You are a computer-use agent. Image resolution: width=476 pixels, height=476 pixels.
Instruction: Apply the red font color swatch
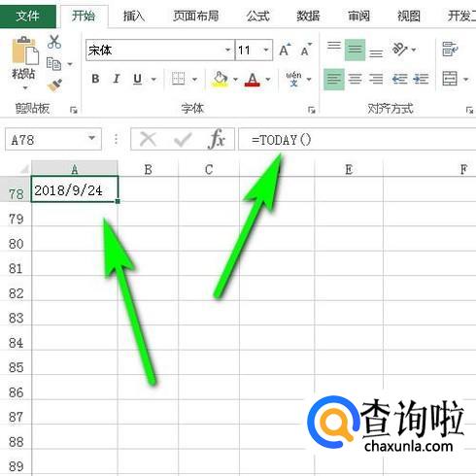(x=253, y=79)
